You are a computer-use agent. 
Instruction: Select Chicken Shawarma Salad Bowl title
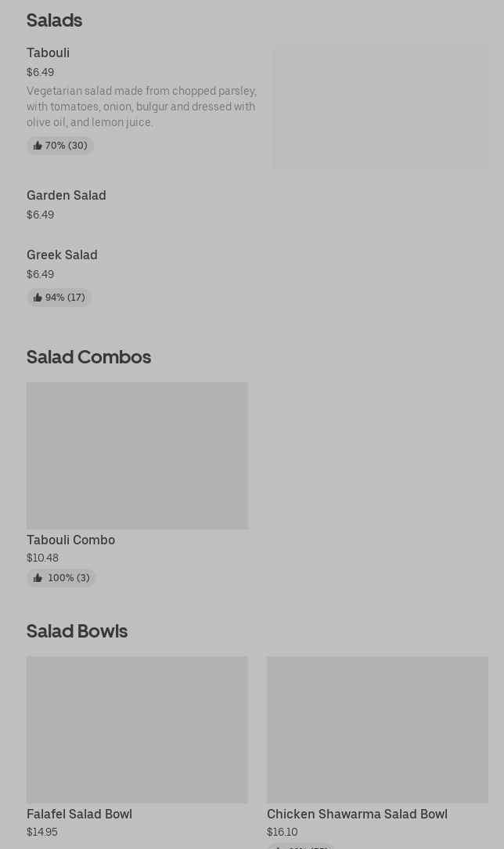tap(357, 814)
